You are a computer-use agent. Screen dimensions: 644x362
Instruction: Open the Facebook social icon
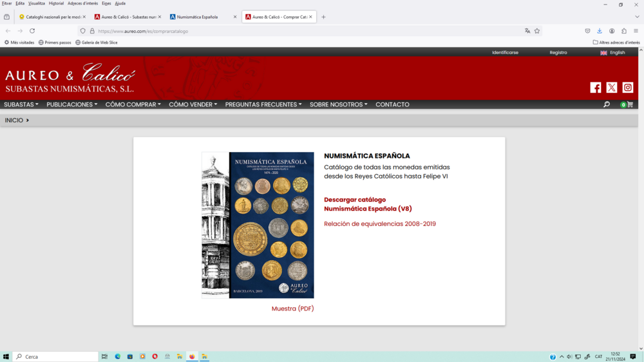point(596,88)
